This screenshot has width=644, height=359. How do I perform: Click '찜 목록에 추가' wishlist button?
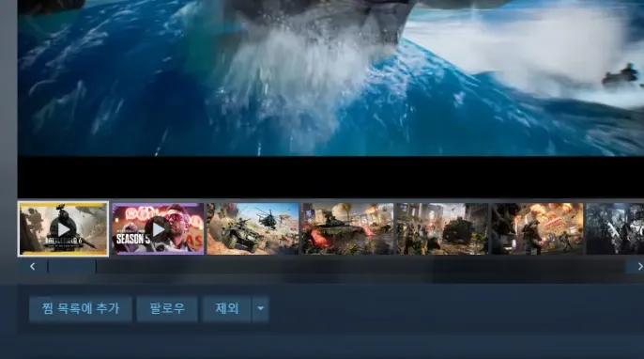pyautogui.click(x=81, y=308)
